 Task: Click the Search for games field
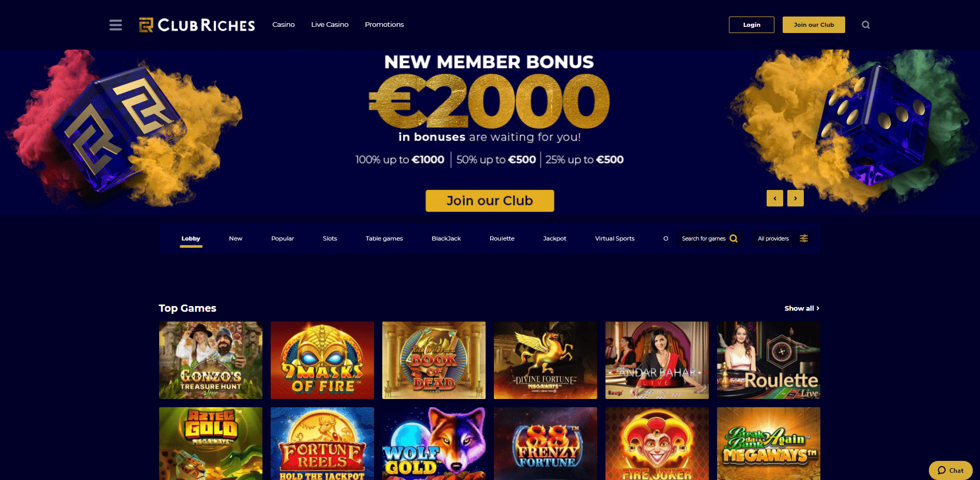[x=710, y=238]
